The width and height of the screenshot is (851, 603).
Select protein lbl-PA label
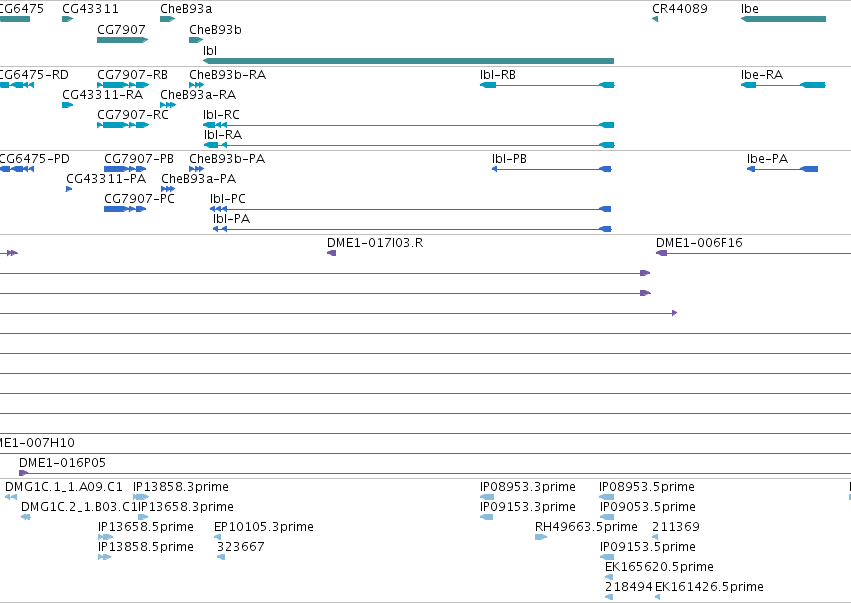[x=232, y=219]
